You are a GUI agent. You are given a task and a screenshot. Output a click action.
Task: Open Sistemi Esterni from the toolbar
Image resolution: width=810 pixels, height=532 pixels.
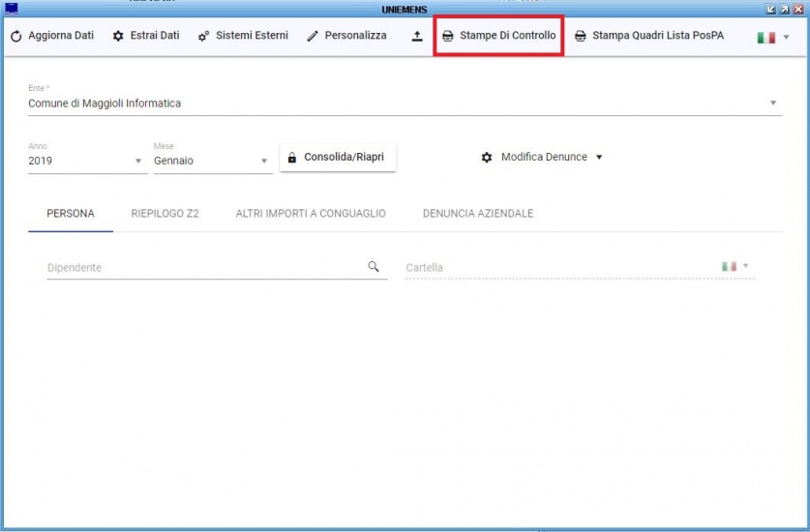tap(243, 36)
